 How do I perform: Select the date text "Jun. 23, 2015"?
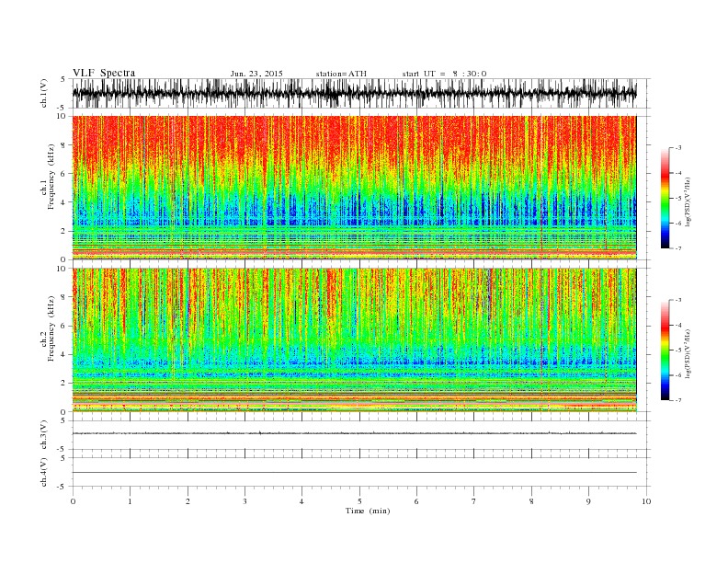256,74
